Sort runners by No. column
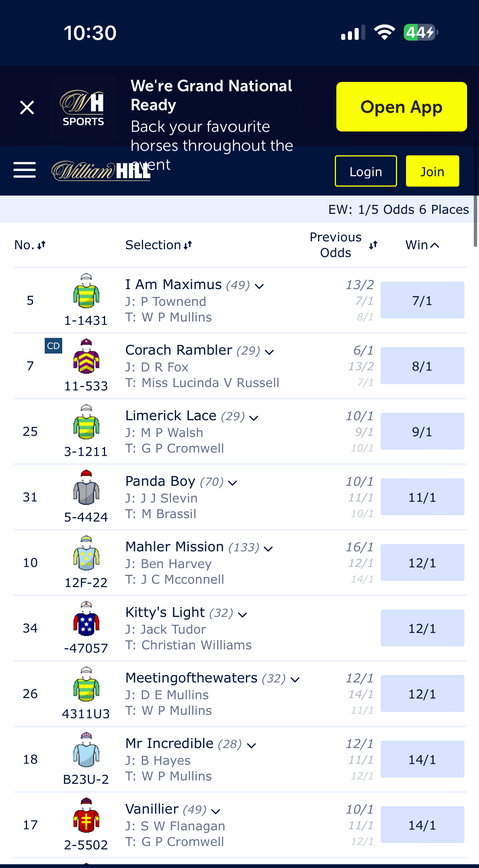 pyautogui.click(x=30, y=245)
